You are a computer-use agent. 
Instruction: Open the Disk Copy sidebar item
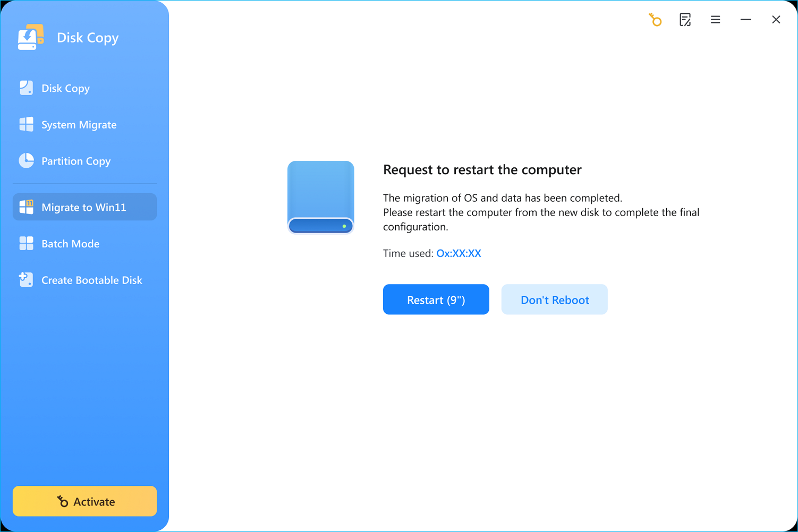(x=84, y=88)
